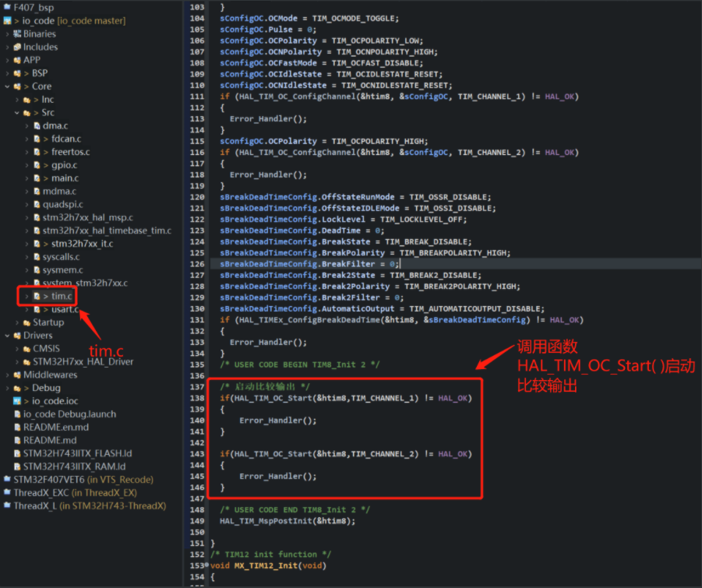
Task: Select STM32H743IITX_FLASH.ld linker script
Action: pyautogui.click(x=77, y=453)
